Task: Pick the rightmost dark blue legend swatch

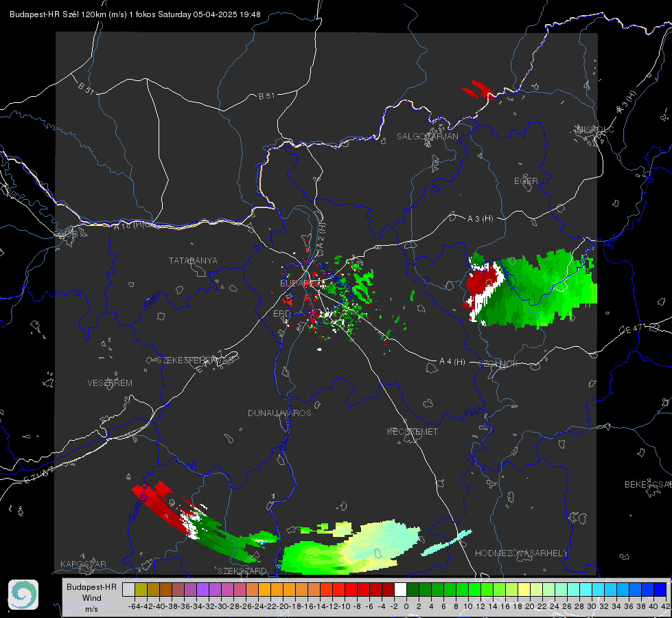Action: 660,589
